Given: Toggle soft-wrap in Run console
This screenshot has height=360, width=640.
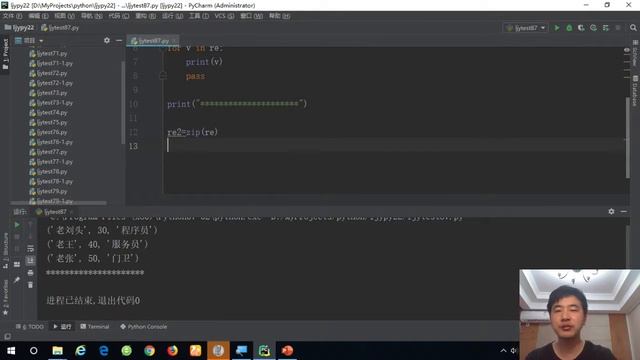Looking at the screenshot, I should (30, 249).
